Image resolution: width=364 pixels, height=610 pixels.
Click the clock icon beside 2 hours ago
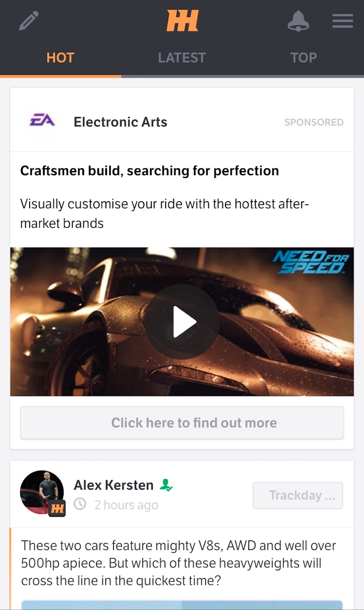click(80, 504)
